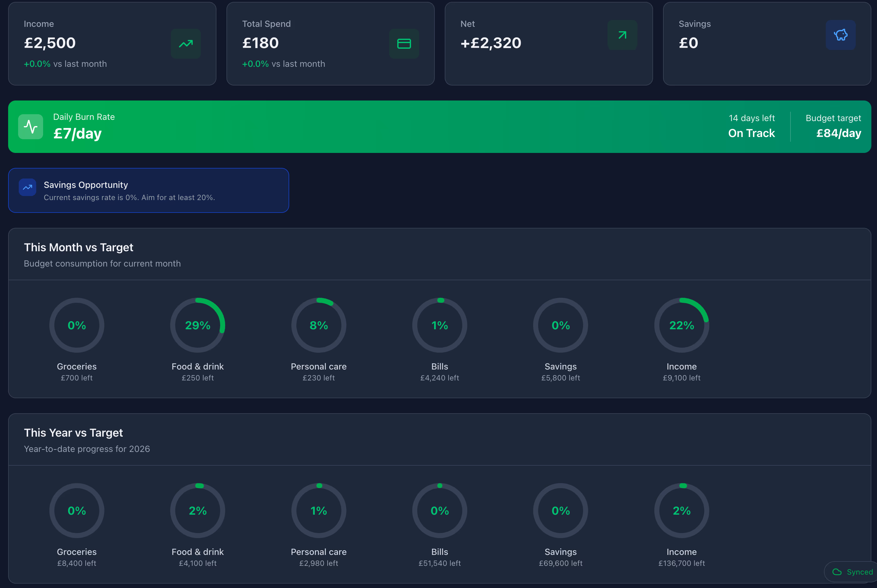Click the yearly Savings £69,600 left ring
877x588 pixels.
(561, 510)
